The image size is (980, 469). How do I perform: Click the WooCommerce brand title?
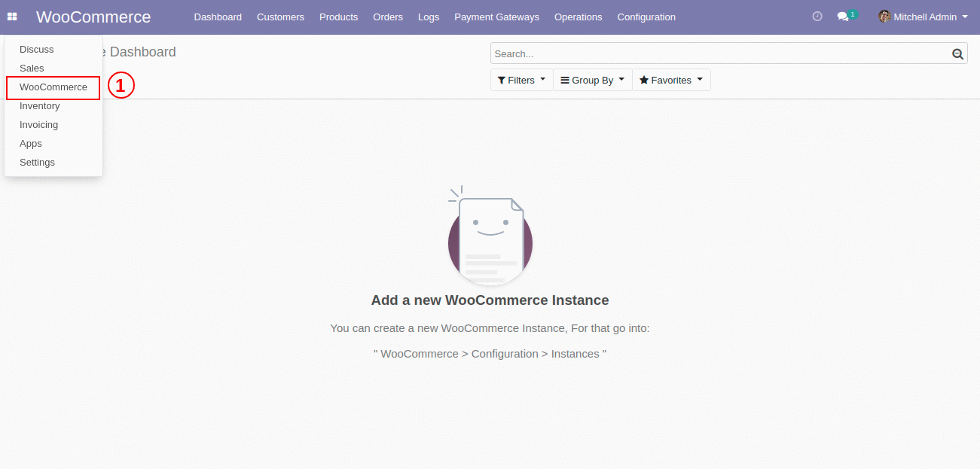point(93,17)
